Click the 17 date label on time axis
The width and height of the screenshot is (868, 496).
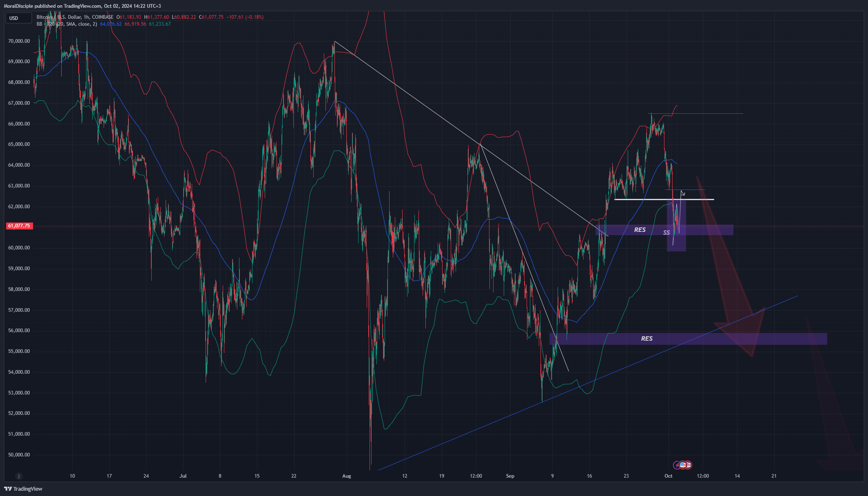(109, 476)
